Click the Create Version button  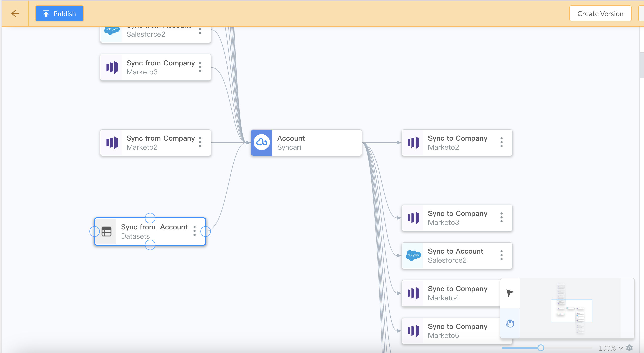tap(600, 13)
